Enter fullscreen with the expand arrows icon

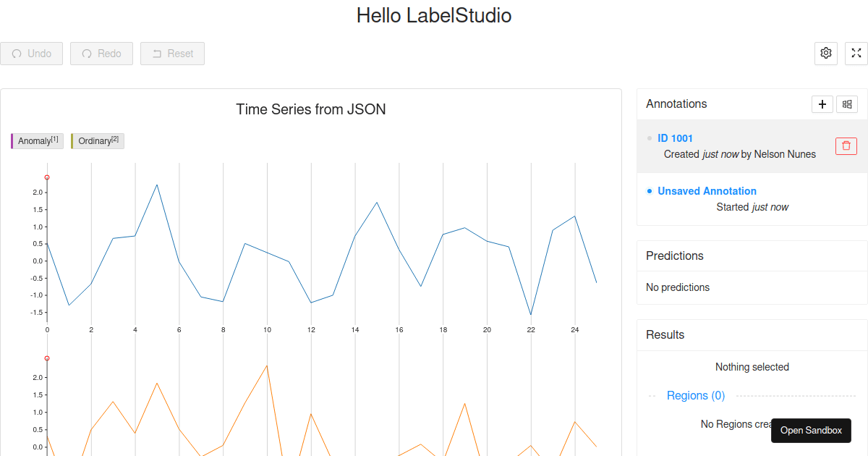tap(856, 53)
